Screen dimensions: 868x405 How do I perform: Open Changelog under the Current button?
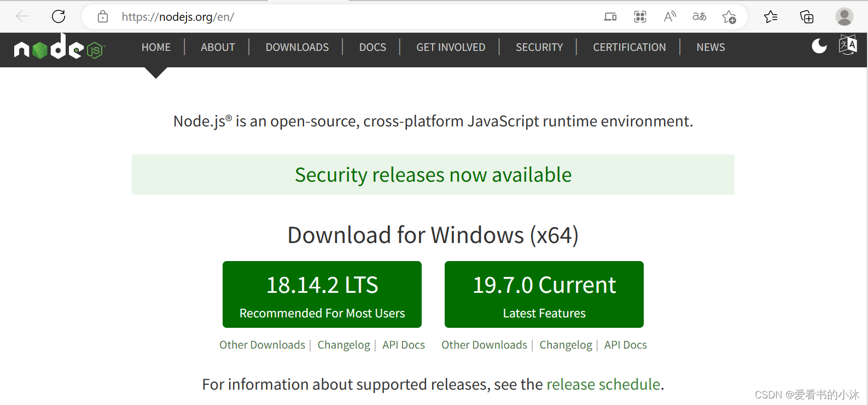tap(566, 345)
